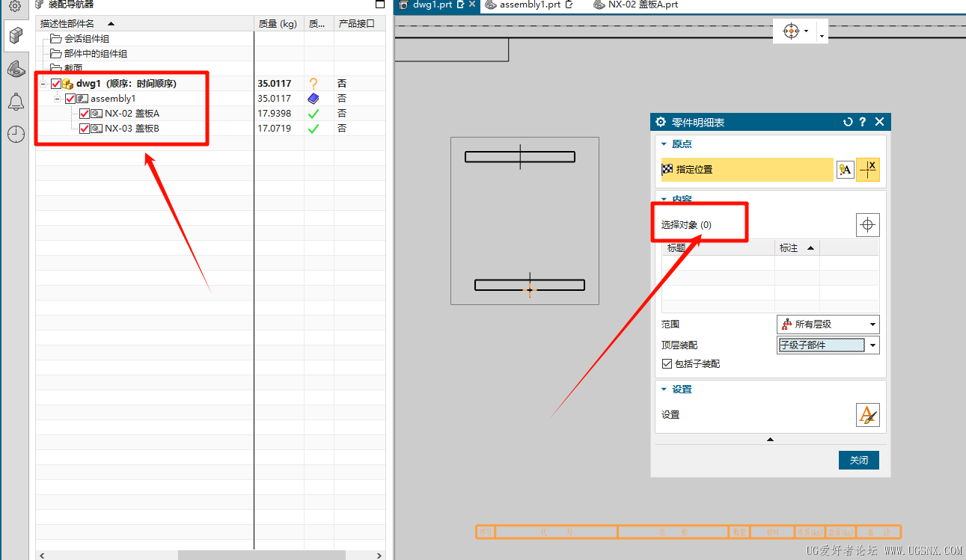Image resolution: width=966 pixels, height=560 pixels.
Task: Close the dwg1.prt tab
Action: (x=472, y=4)
